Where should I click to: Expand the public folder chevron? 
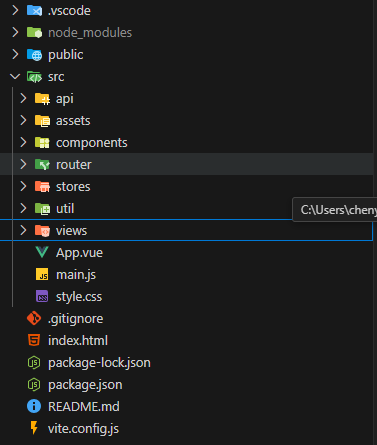tap(15, 55)
